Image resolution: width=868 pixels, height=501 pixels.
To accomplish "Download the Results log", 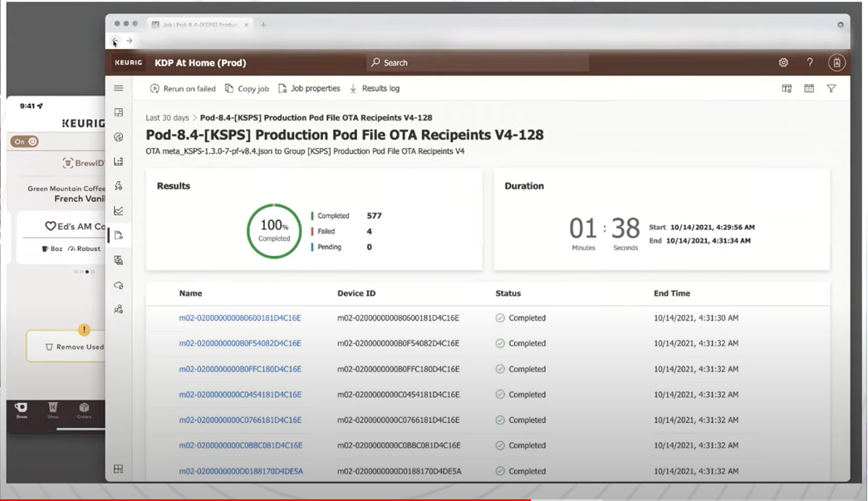I will click(375, 89).
